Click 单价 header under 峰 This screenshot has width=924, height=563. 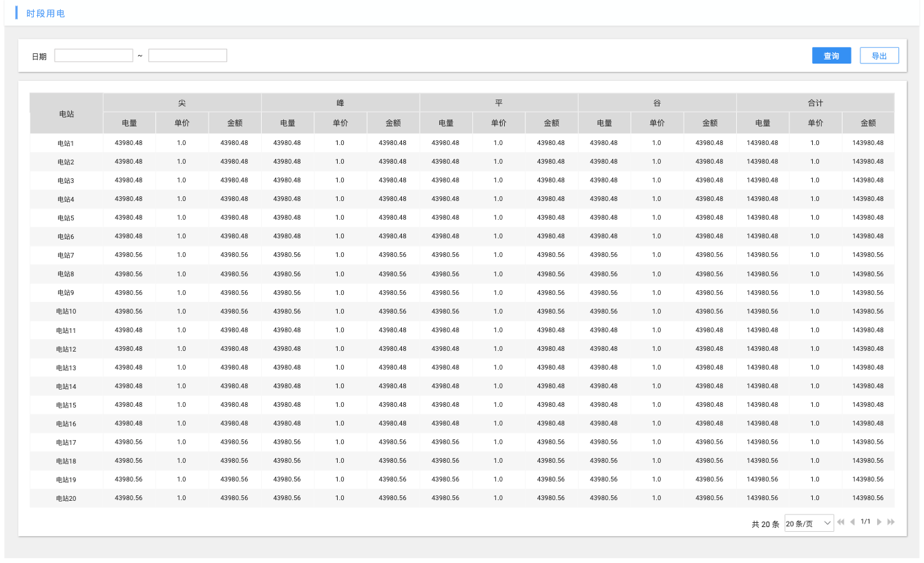(340, 123)
